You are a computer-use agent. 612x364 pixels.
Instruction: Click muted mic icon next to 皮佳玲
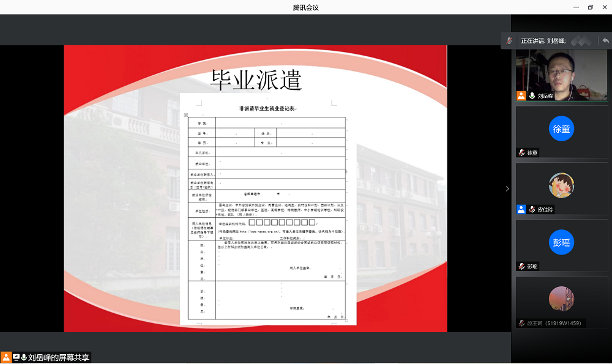pyautogui.click(x=532, y=209)
